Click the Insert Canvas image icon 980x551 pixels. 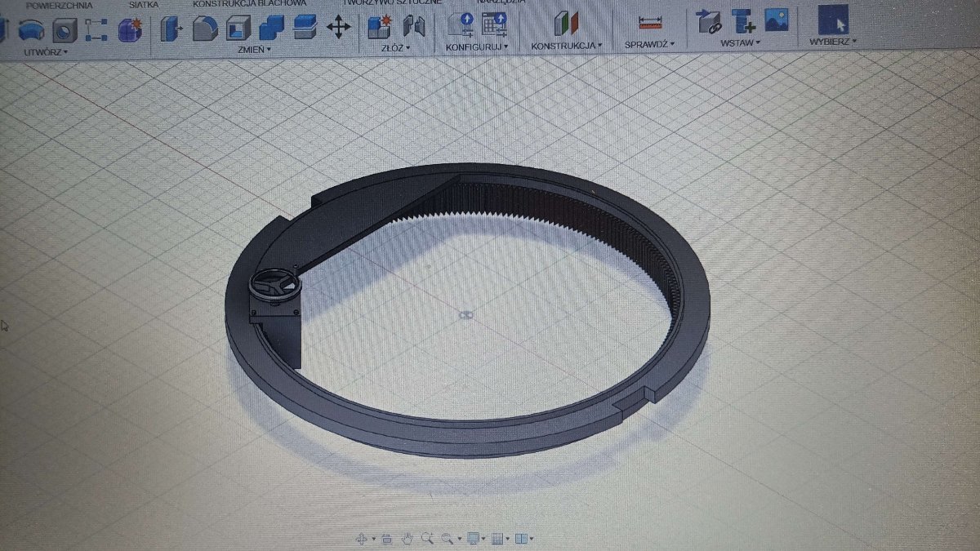776,20
